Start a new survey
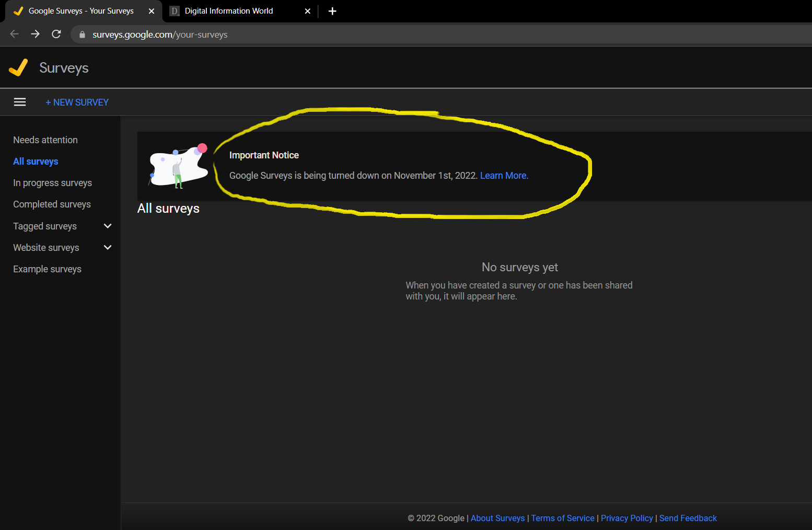This screenshot has height=530, width=812. (77, 102)
